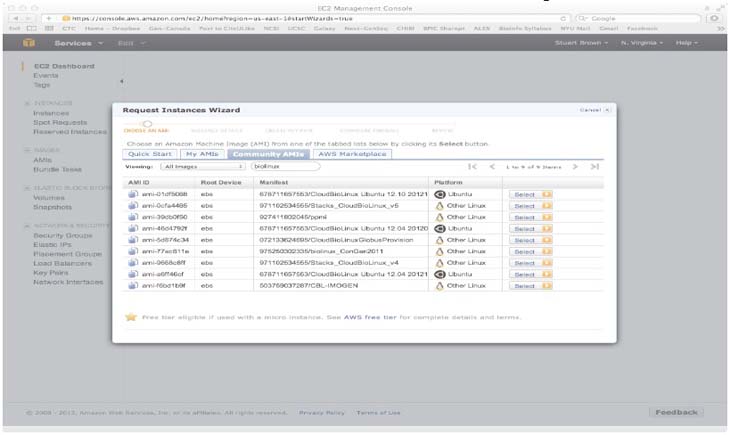This screenshot has width=730, height=435.
Task: Open Snapshots in the sidebar
Action: click(x=53, y=207)
